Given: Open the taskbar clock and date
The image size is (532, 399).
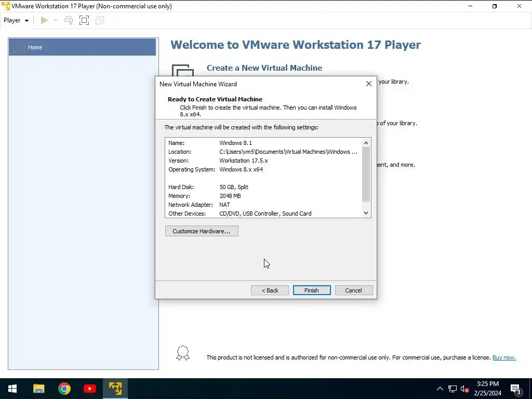Looking at the screenshot, I should click(487, 389).
